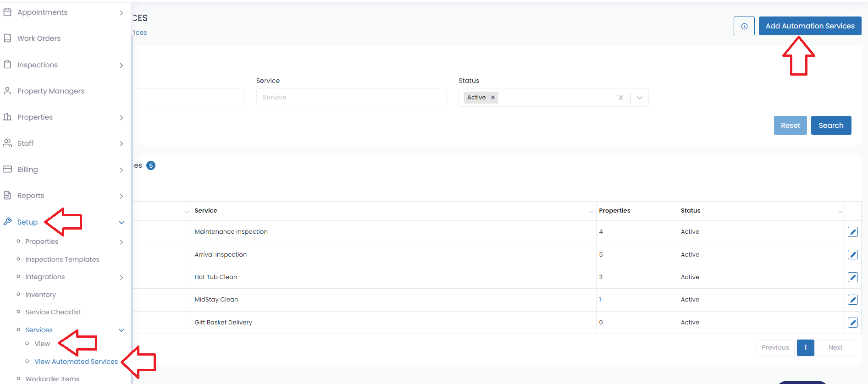
Task: Click the Reports document icon
Action: pos(7,195)
